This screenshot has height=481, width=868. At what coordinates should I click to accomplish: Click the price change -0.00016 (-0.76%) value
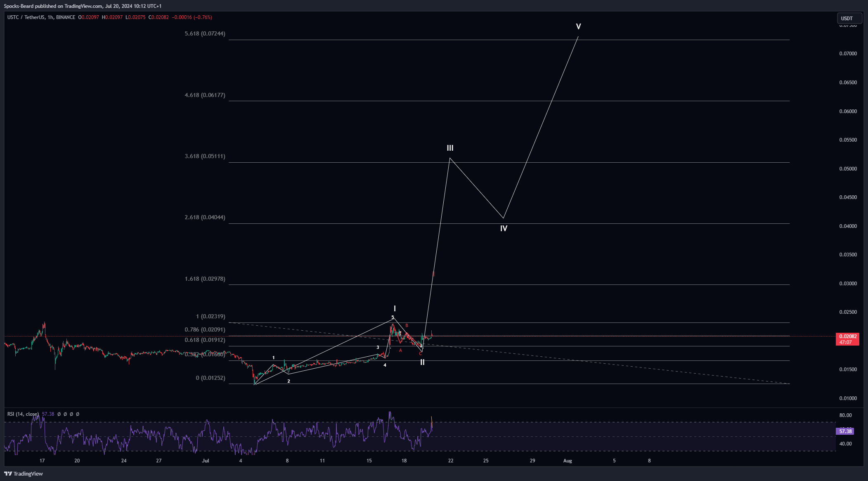[192, 17]
